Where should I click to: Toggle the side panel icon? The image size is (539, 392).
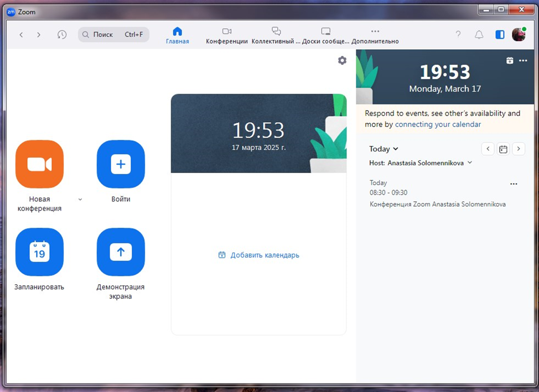(500, 34)
